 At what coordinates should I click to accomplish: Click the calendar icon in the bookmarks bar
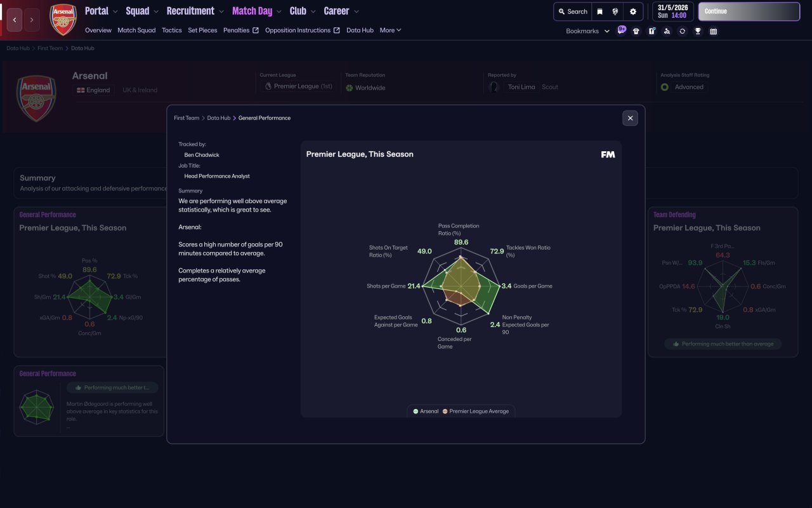[x=713, y=31]
